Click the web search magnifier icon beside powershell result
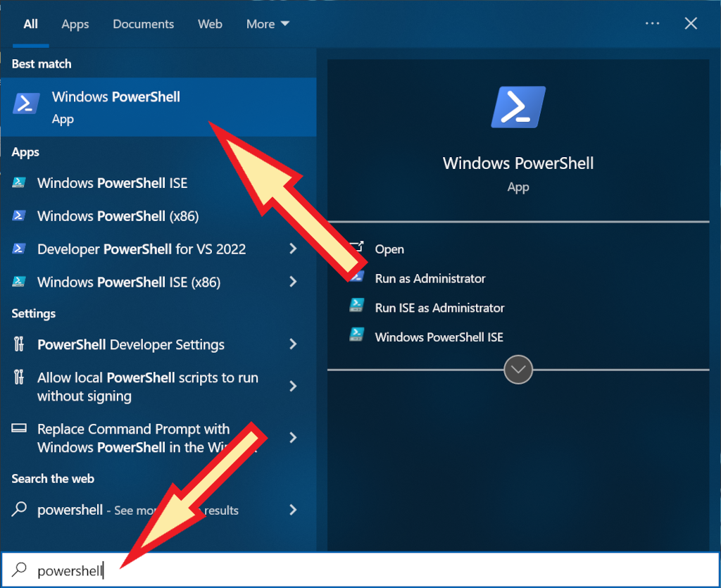The width and height of the screenshot is (721, 588). click(x=19, y=509)
